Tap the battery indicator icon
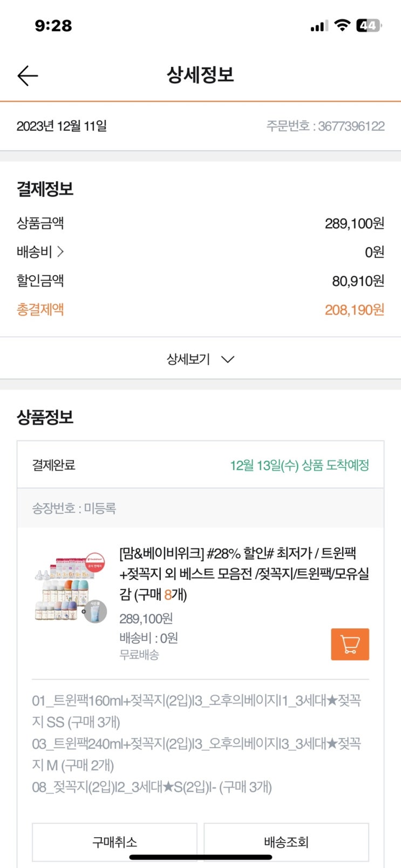 coord(369,25)
